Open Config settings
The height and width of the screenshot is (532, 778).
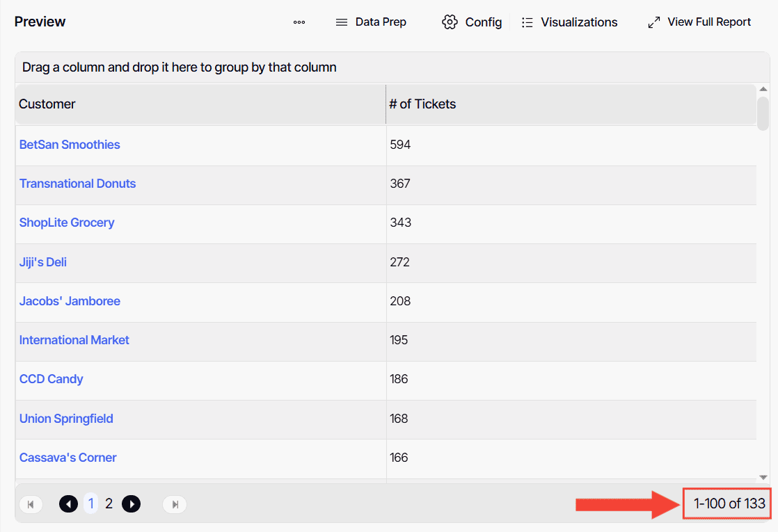tap(472, 22)
